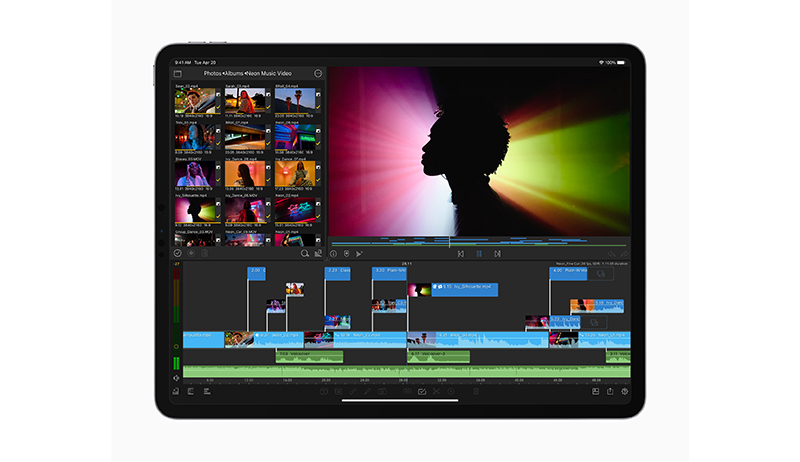The width and height of the screenshot is (800, 462).
Task: Jump to the next edit point
Action: tap(497, 253)
